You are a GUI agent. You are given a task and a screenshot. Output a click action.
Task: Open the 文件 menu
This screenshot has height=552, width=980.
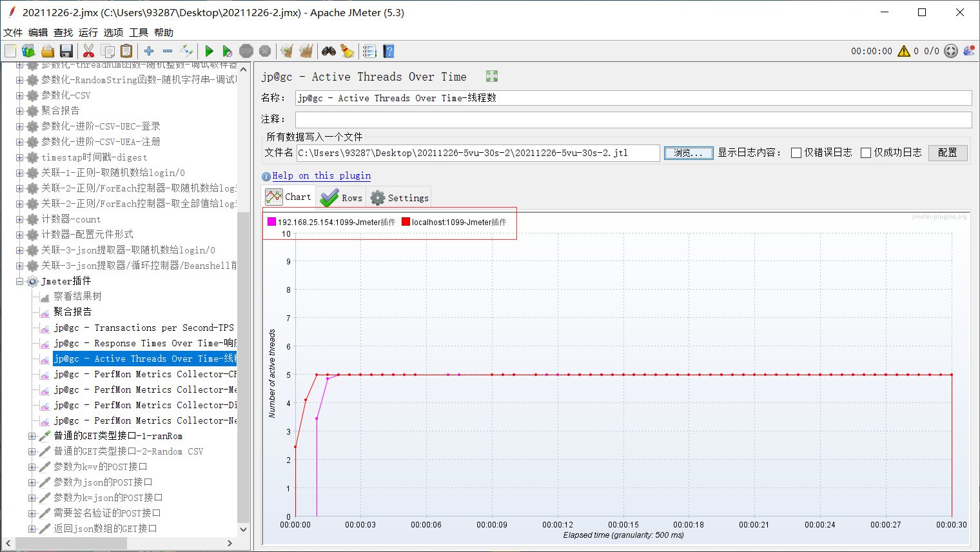coord(13,32)
